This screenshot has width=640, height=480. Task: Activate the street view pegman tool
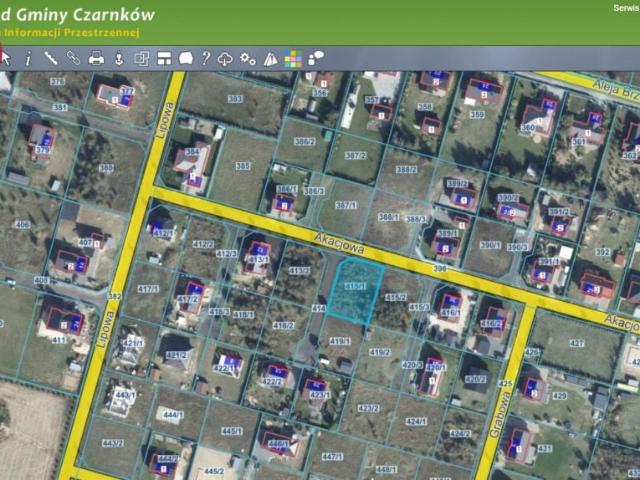pos(119,58)
